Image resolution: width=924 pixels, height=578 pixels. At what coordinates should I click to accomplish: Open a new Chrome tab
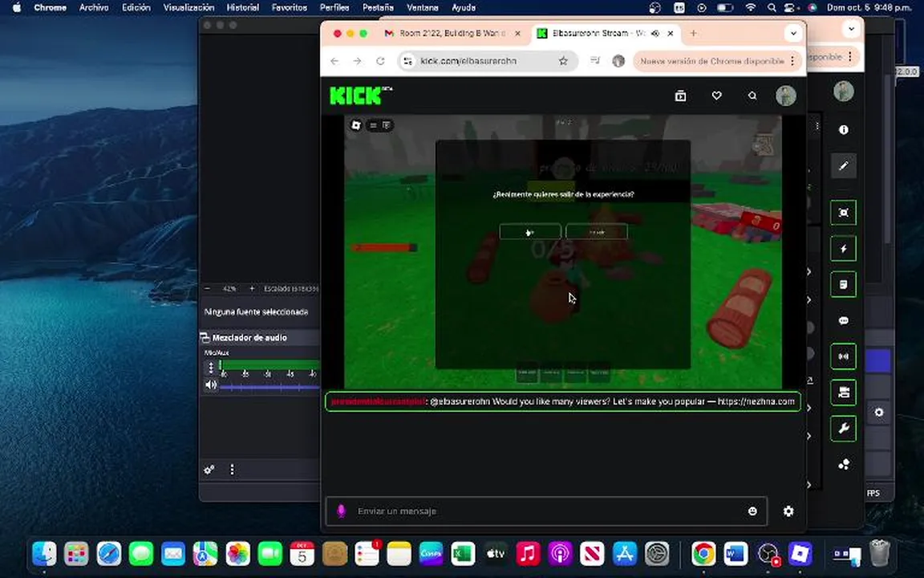point(693,33)
